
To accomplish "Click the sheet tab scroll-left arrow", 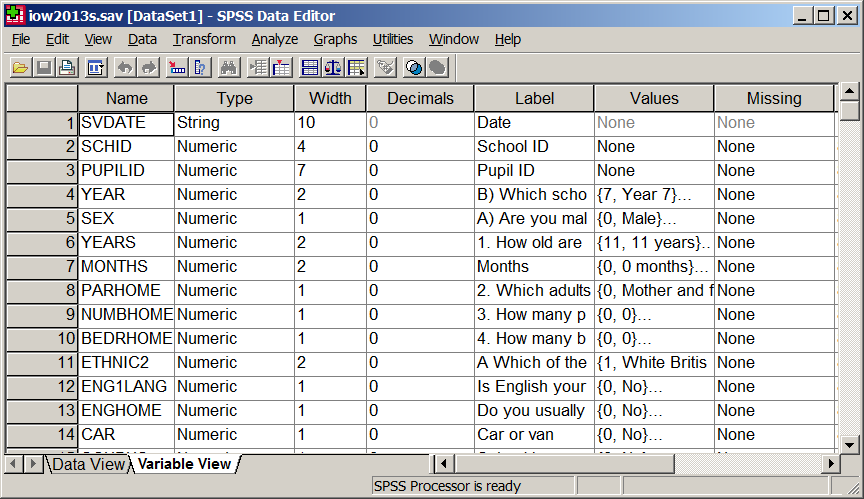I will (x=14, y=464).
